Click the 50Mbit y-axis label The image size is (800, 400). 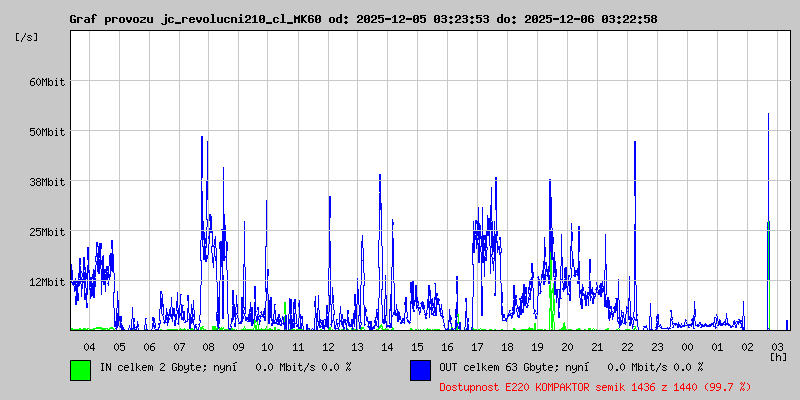tap(47, 132)
